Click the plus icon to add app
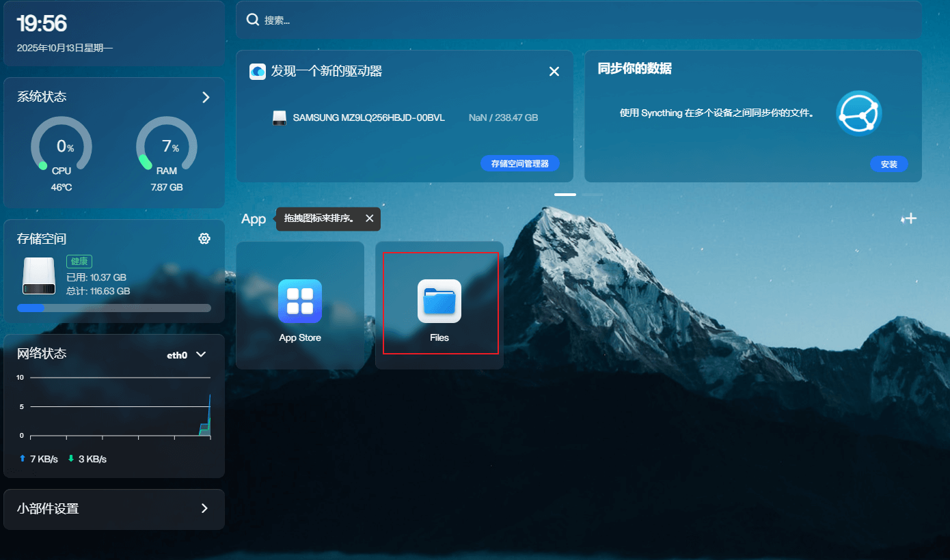This screenshot has height=560, width=950. (909, 219)
